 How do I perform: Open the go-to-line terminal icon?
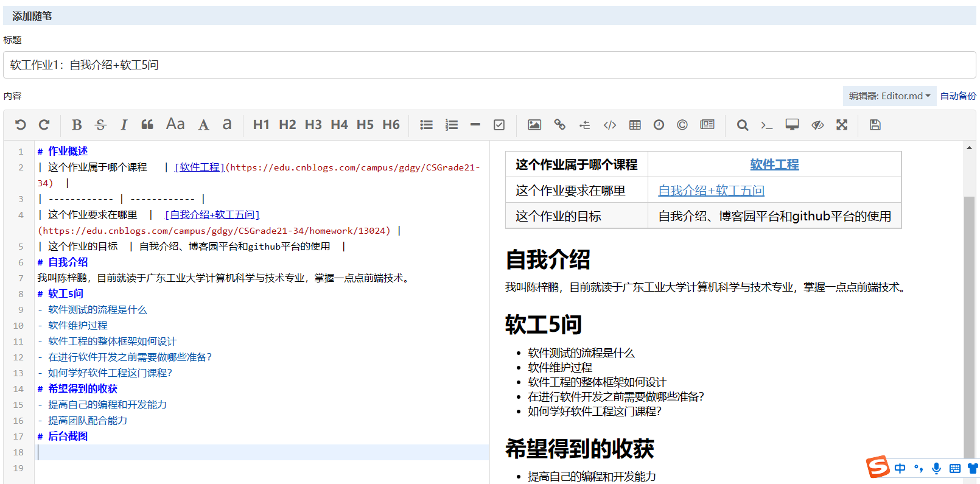pos(766,125)
